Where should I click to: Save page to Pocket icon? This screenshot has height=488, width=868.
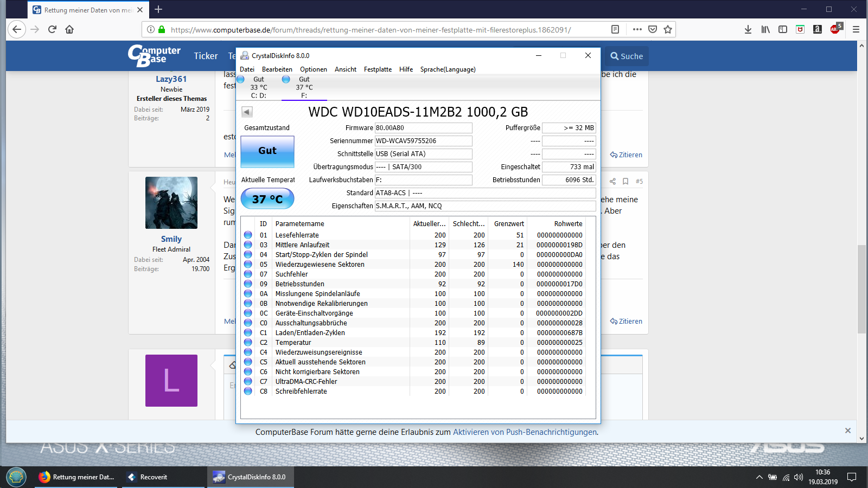tap(653, 29)
